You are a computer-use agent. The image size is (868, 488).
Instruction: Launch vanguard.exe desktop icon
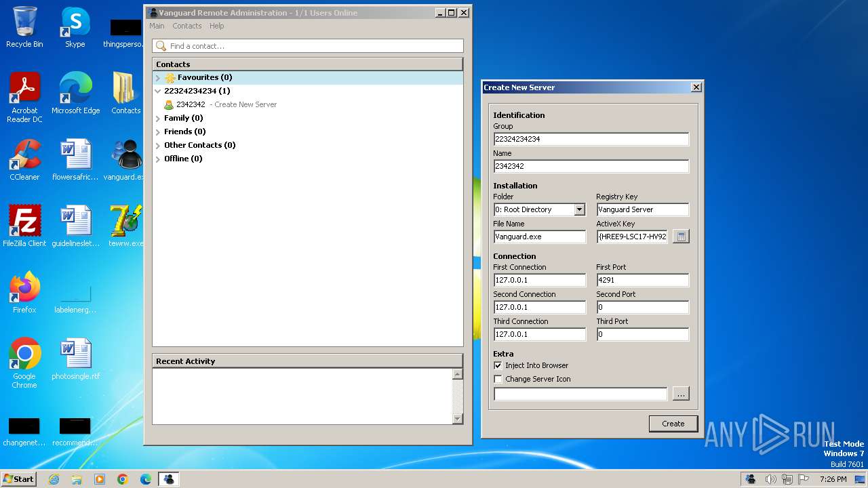tap(126, 160)
